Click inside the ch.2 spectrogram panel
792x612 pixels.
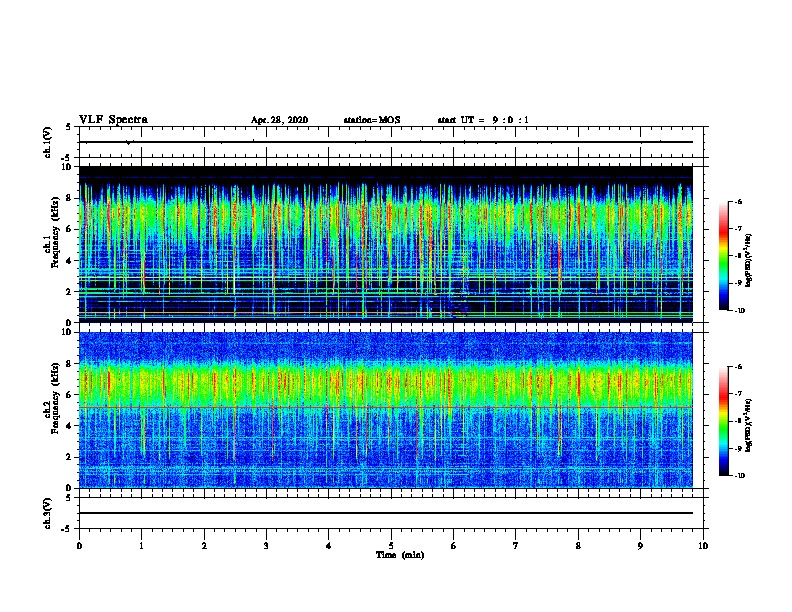385,410
